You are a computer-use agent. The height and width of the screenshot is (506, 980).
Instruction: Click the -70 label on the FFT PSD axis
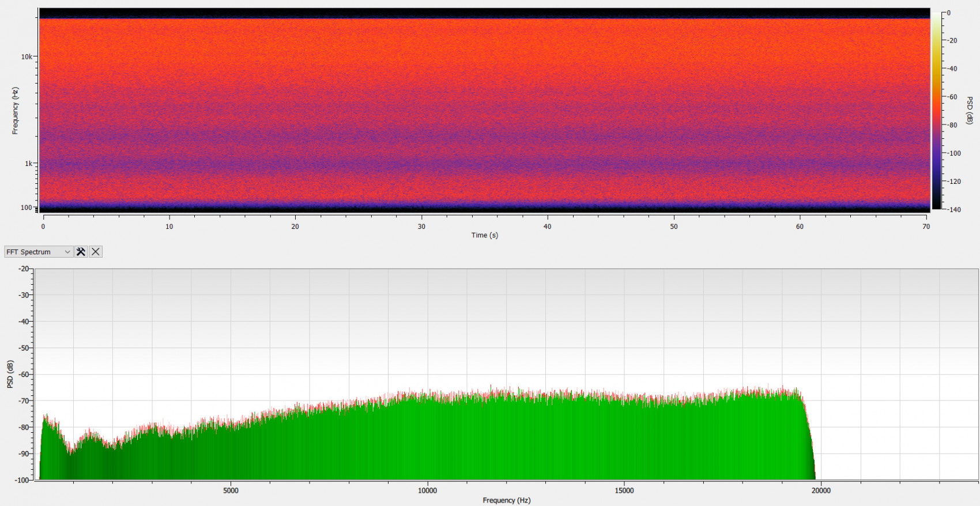pos(23,401)
